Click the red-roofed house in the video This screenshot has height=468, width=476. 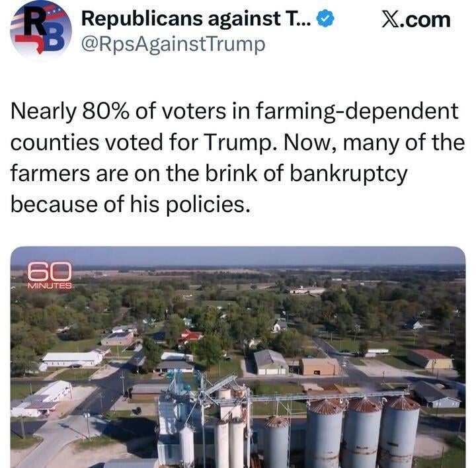tap(190, 337)
